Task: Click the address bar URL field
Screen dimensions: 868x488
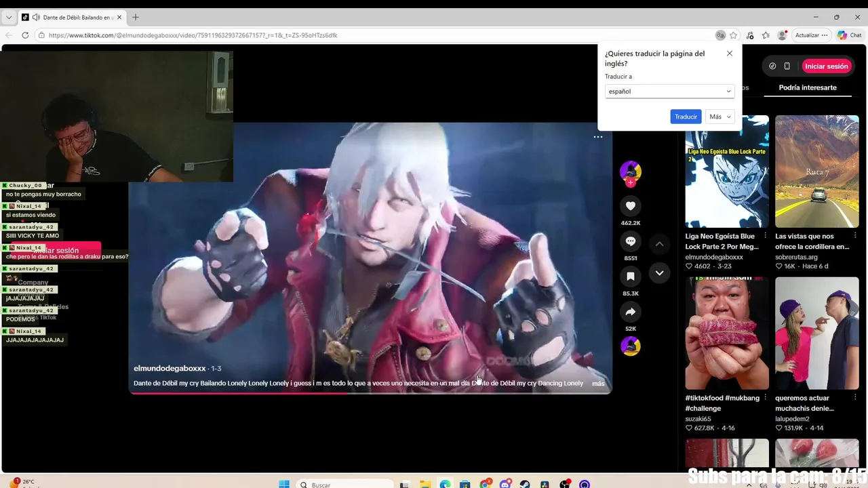Action: (x=380, y=35)
